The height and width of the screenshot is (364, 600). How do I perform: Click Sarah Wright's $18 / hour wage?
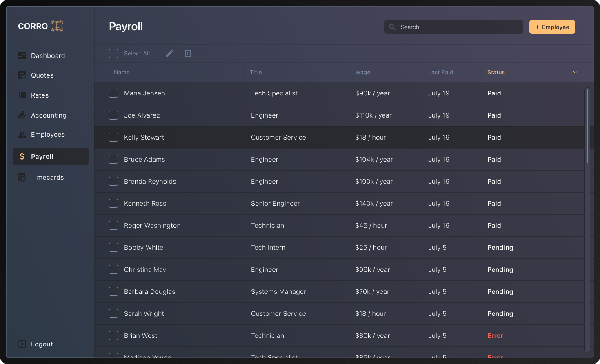[x=370, y=313]
